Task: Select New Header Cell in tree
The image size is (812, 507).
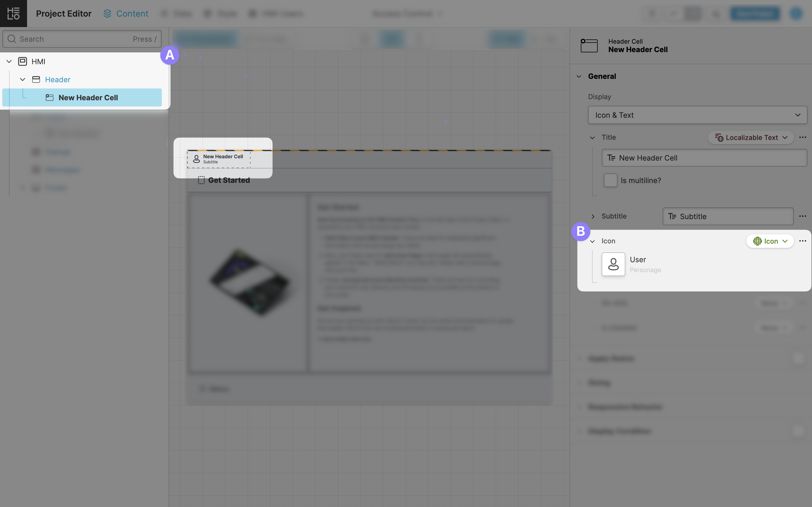Action: pyautogui.click(x=88, y=97)
